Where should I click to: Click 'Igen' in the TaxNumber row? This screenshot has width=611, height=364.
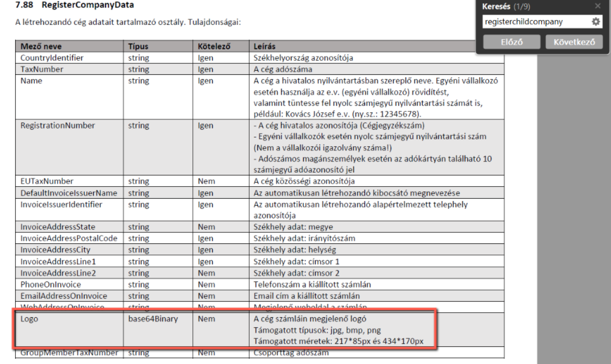205,69
